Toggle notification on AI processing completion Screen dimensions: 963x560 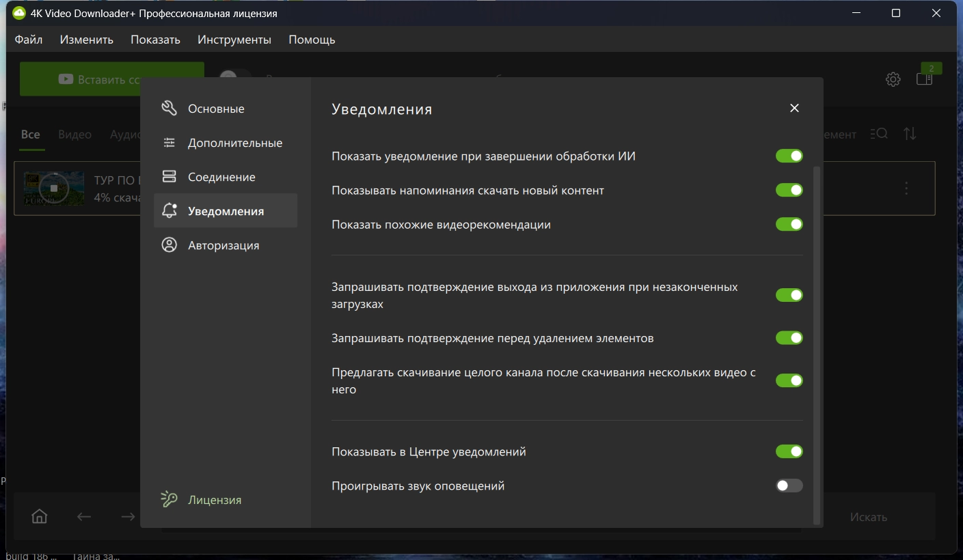click(x=789, y=156)
